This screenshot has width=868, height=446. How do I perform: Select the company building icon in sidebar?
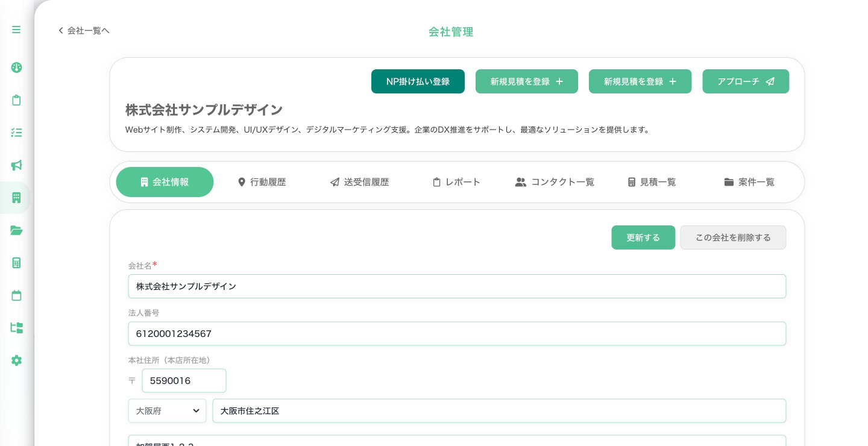point(16,198)
